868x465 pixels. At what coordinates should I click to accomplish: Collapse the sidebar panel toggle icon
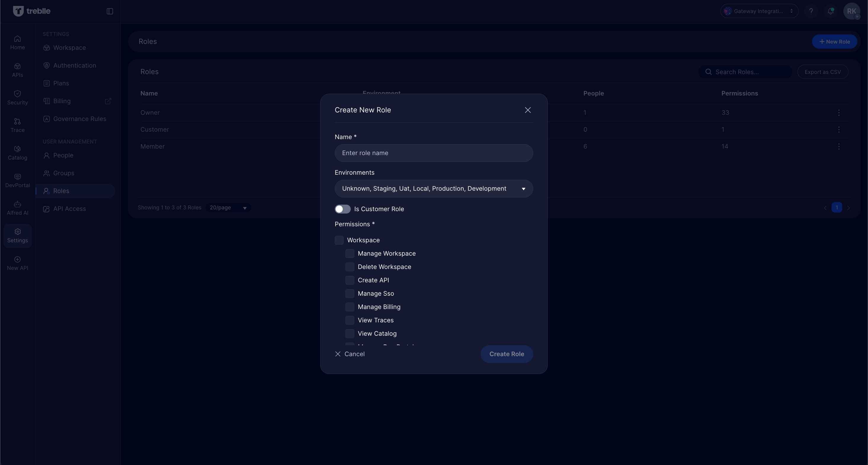pyautogui.click(x=110, y=11)
